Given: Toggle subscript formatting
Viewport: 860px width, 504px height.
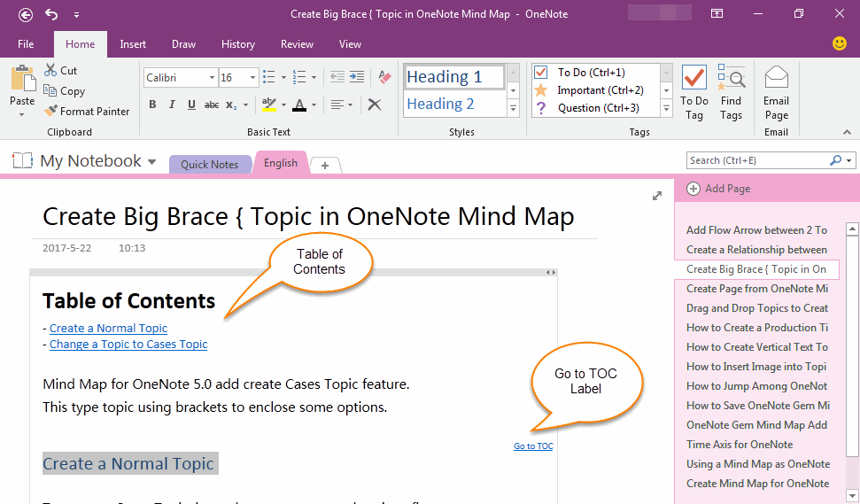Looking at the screenshot, I should pos(231,105).
